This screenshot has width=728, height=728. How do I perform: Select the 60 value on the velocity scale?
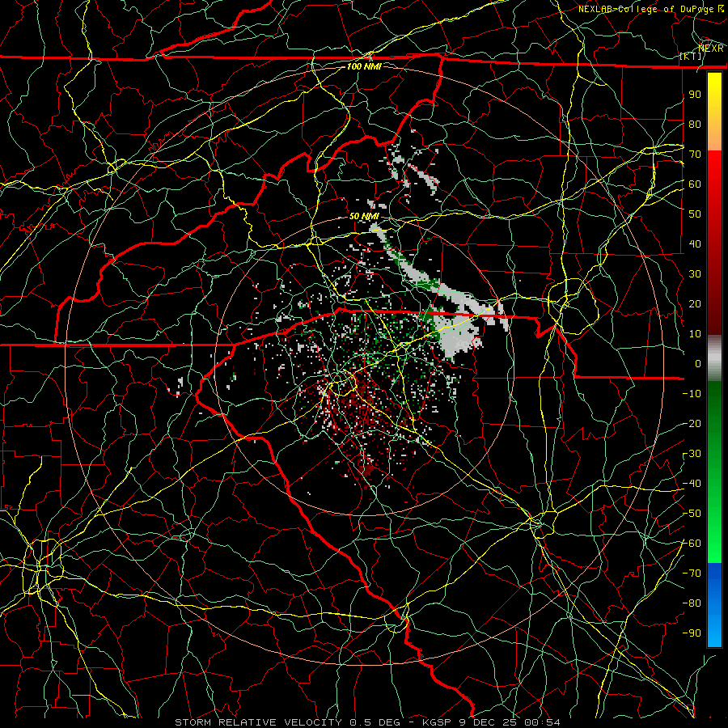(695, 184)
